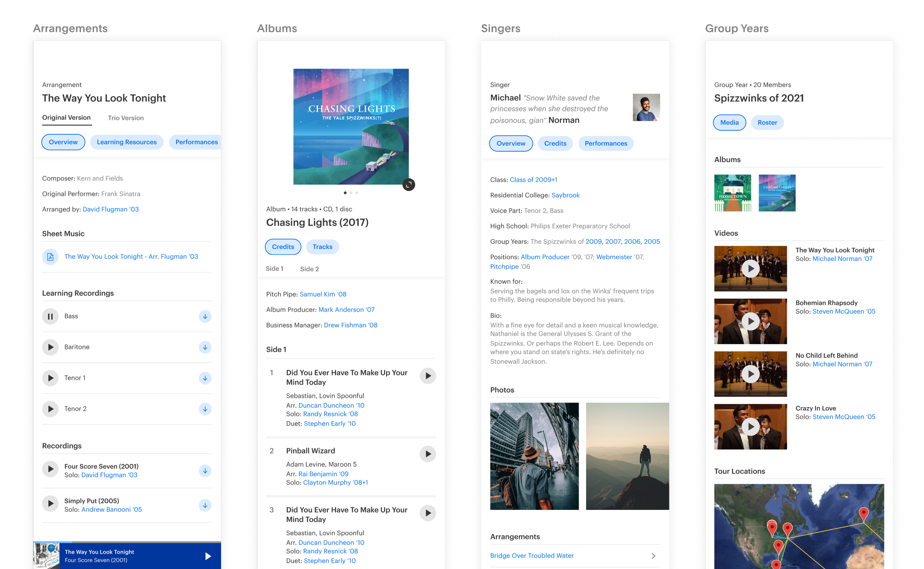This screenshot has width=924, height=569.
Task: Play track 3 on Side 1
Action: tap(428, 513)
